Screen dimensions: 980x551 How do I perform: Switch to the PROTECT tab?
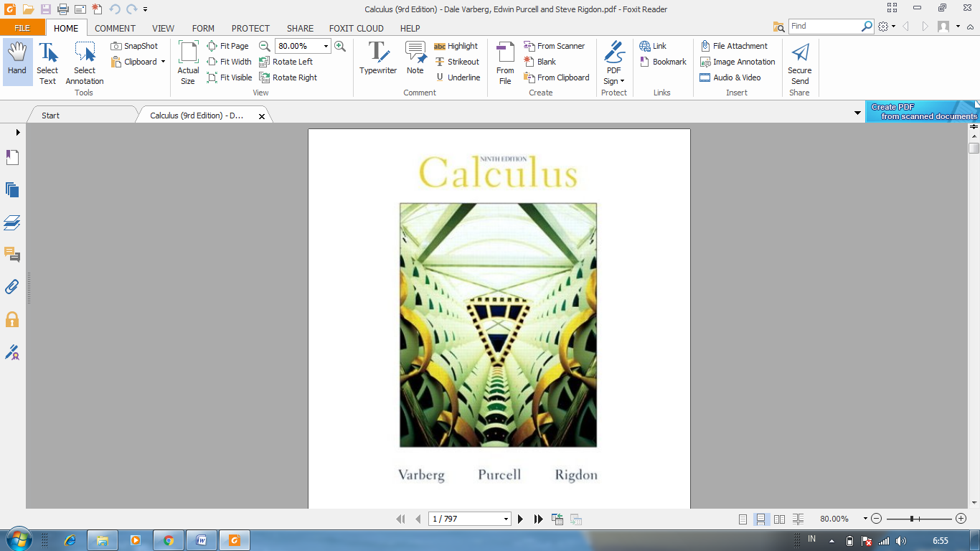pyautogui.click(x=250, y=28)
